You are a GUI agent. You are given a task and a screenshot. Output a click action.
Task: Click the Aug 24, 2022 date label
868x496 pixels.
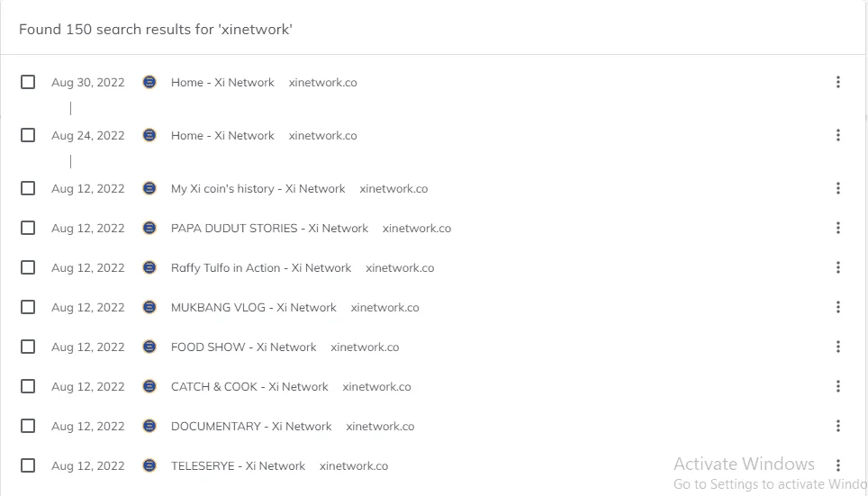(88, 136)
